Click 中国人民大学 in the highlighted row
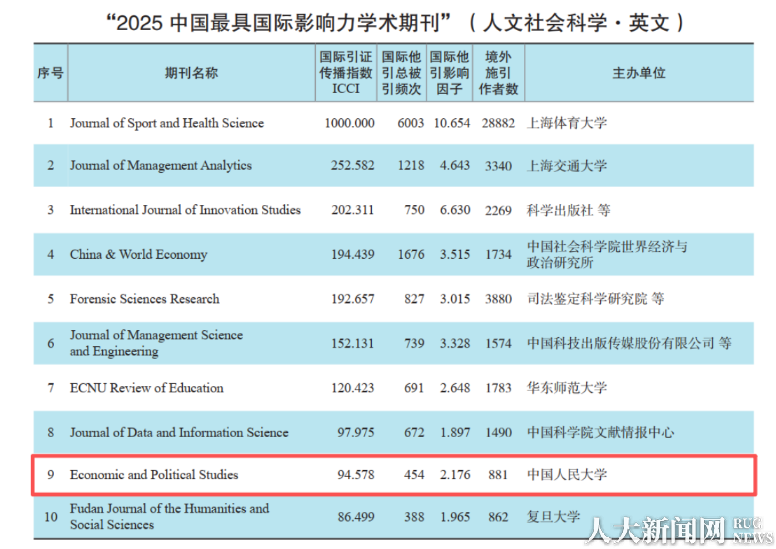The height and width of the screenshot is (549, 776). (566, 475)
